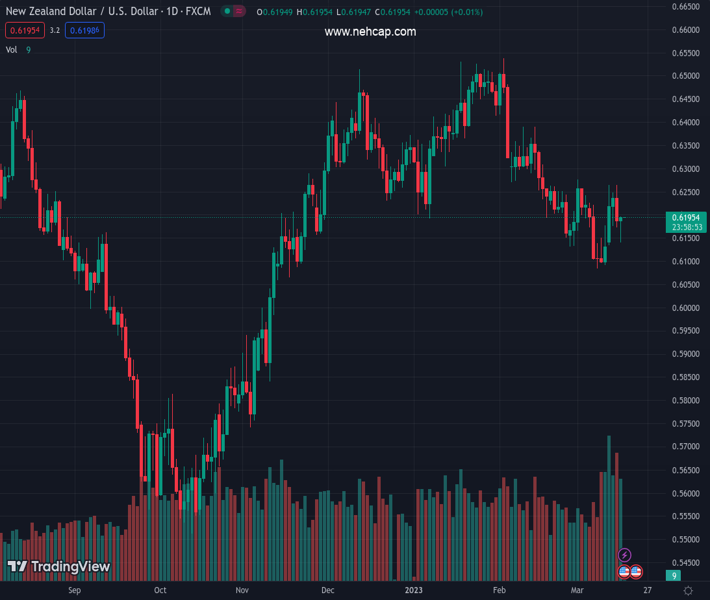
Task: Open the chart settings gear icon
Action: point(688,591)
